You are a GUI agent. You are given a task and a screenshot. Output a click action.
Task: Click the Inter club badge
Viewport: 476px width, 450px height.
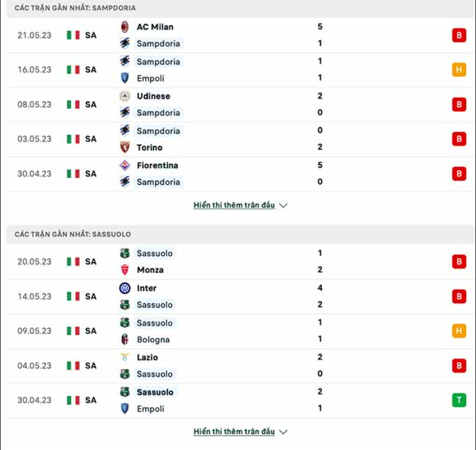coord(124,288)
